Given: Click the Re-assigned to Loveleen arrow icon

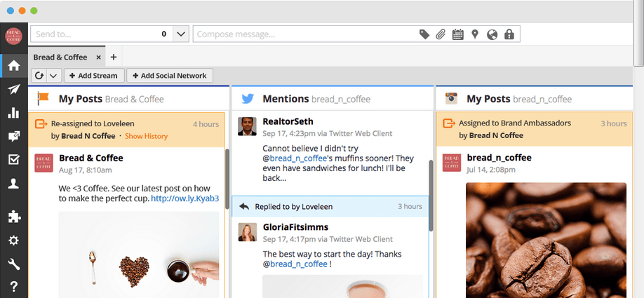Looking at the screenshot, I should pos(41,123).
